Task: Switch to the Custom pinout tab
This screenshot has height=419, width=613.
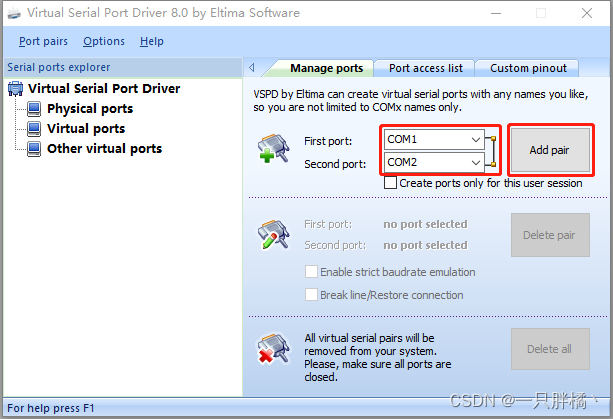Action: [528, 68]
